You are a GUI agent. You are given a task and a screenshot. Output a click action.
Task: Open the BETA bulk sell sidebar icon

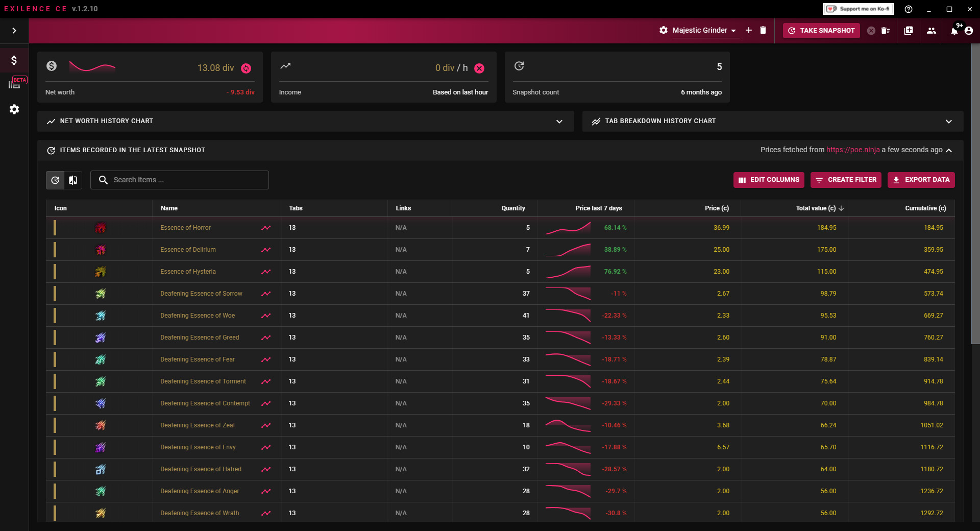[14, 84]
